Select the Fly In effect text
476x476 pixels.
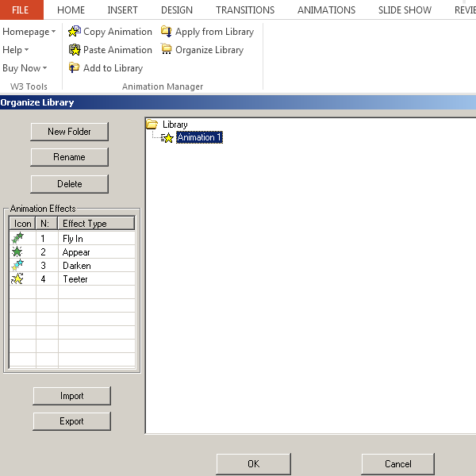[73, 239]
